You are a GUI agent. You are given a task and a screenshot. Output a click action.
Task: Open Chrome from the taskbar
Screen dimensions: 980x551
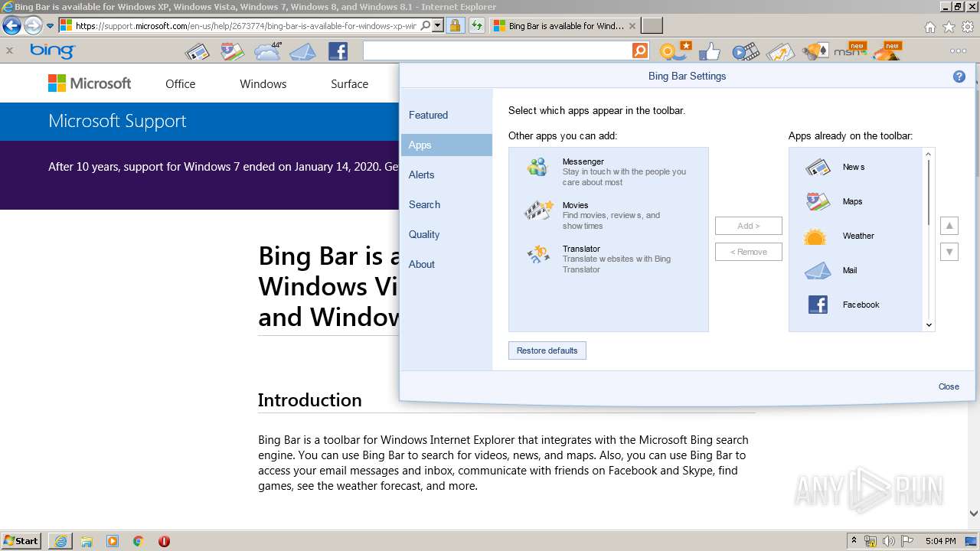(138, 541)
